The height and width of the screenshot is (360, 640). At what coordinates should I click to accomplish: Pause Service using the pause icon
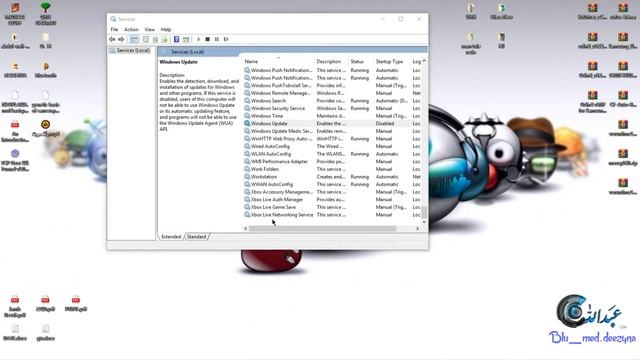(x=217, y=39)
